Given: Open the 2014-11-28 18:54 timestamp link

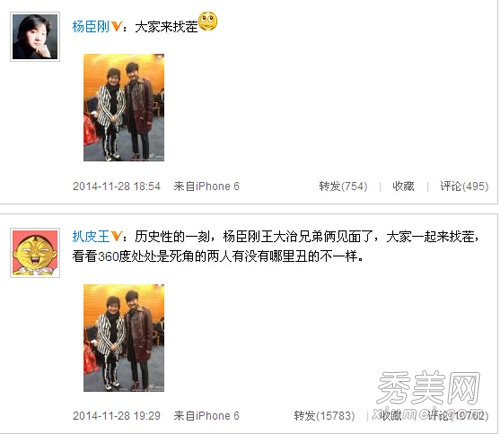Looking at the screenshot, I should tap(116, 186).
